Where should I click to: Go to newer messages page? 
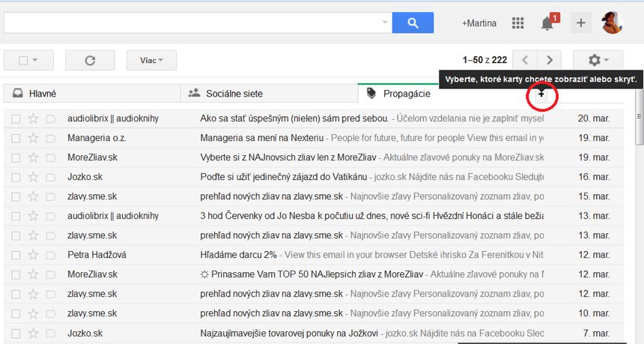tap(525, 60)
